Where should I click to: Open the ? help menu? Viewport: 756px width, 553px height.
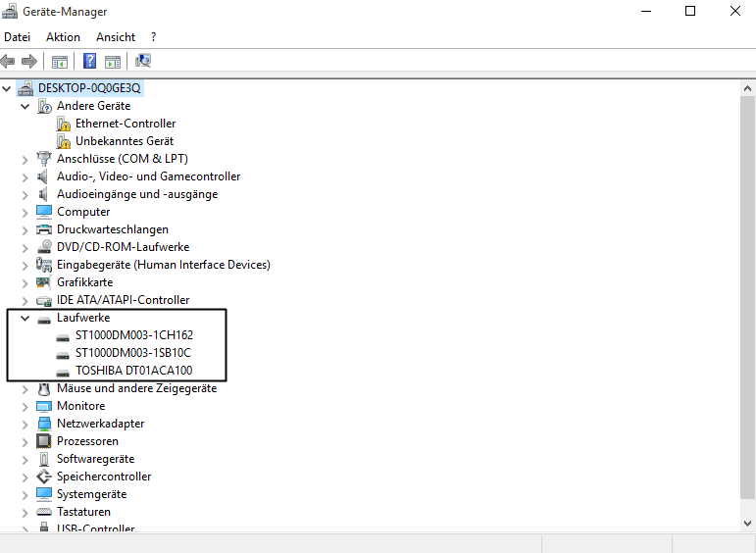[153, 37]
